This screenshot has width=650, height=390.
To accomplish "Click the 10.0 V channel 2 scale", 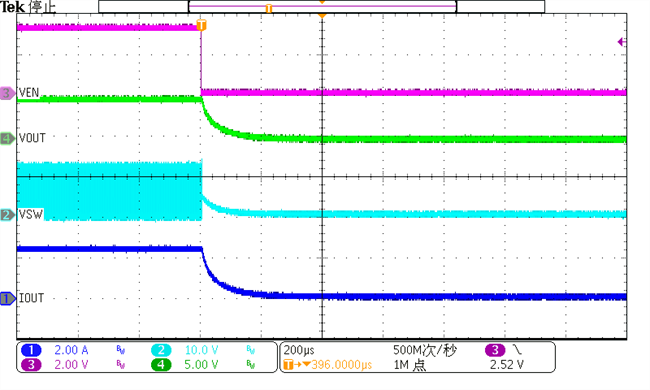I will click(201, 350).
